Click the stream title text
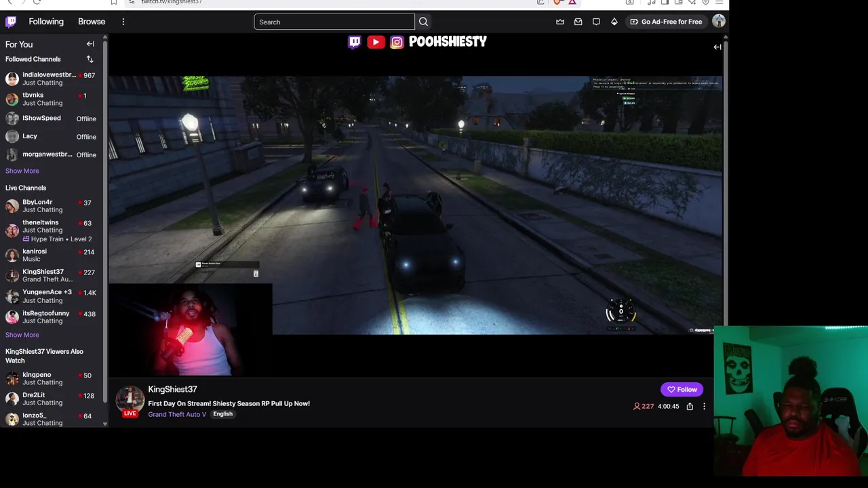The image size is (868, 488). click(229, 403)
